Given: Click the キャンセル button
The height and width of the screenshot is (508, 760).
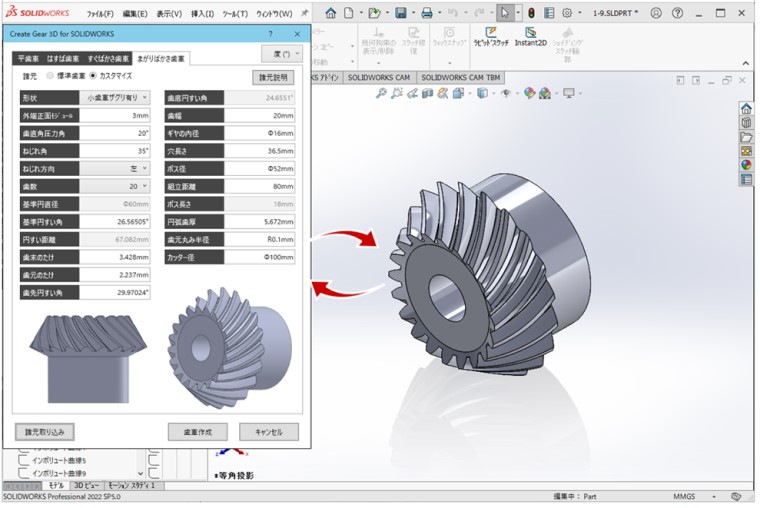Looking at the screenshot, I should pos(269,432).
